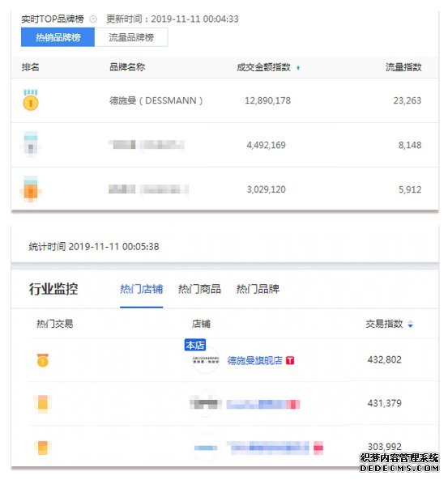
Task: Click the 品牌名称 column header
Action: (127, 67)
